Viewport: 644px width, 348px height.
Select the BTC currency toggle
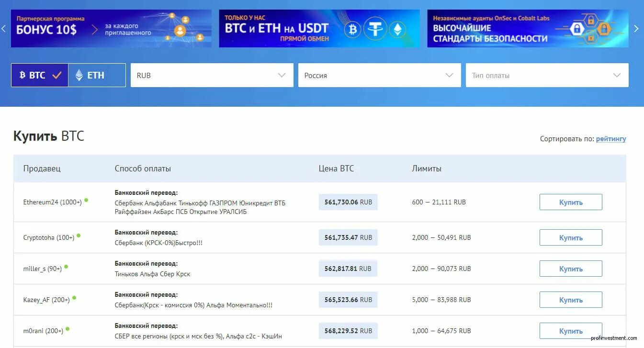coord(40,75)
